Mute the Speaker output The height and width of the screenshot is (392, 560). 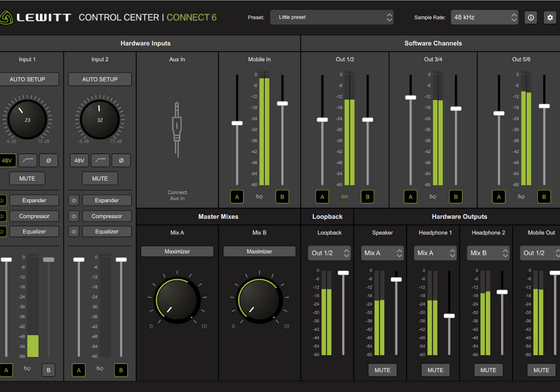point(383,370)
